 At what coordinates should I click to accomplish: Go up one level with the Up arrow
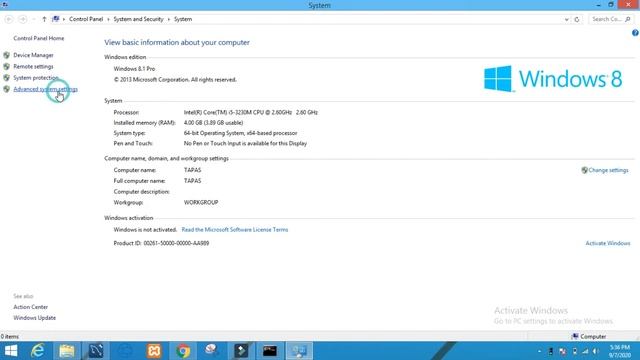click(44, 19)
